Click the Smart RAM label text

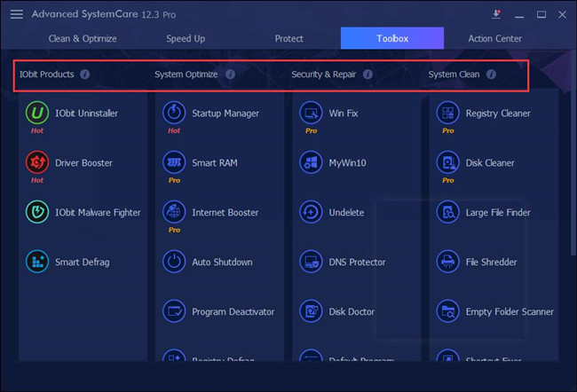215,163
